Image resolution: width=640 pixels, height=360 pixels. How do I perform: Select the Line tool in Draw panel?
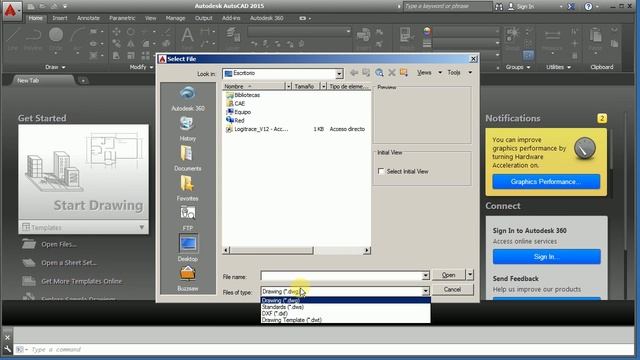[x=13, y=38]
